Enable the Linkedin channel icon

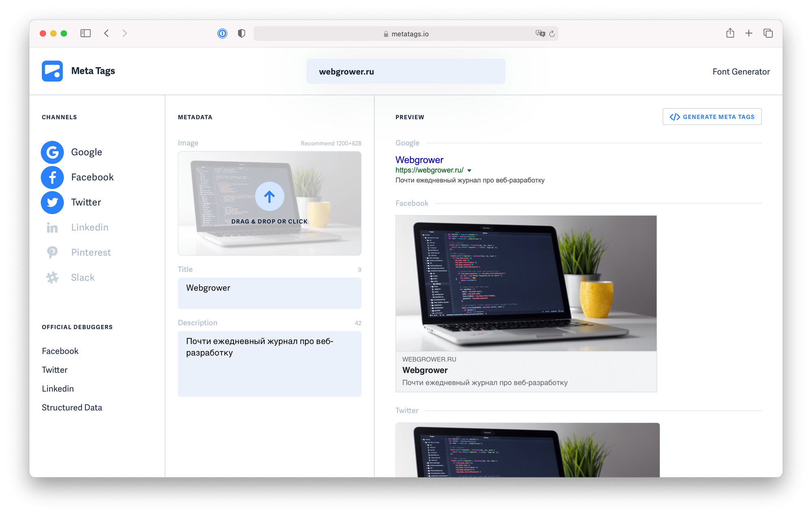point(52,228)
